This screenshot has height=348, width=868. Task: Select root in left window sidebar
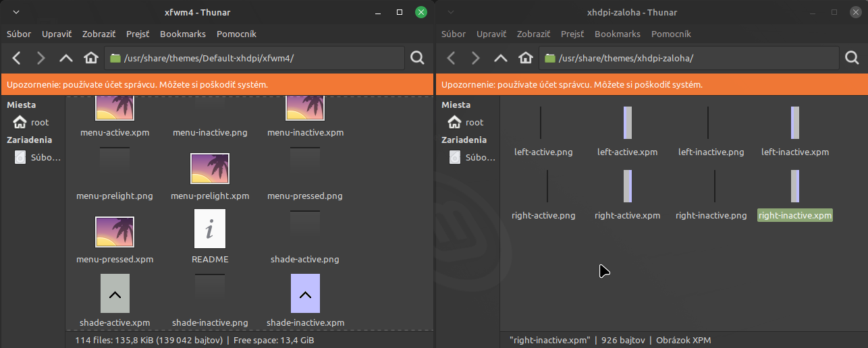click(39, 123)
